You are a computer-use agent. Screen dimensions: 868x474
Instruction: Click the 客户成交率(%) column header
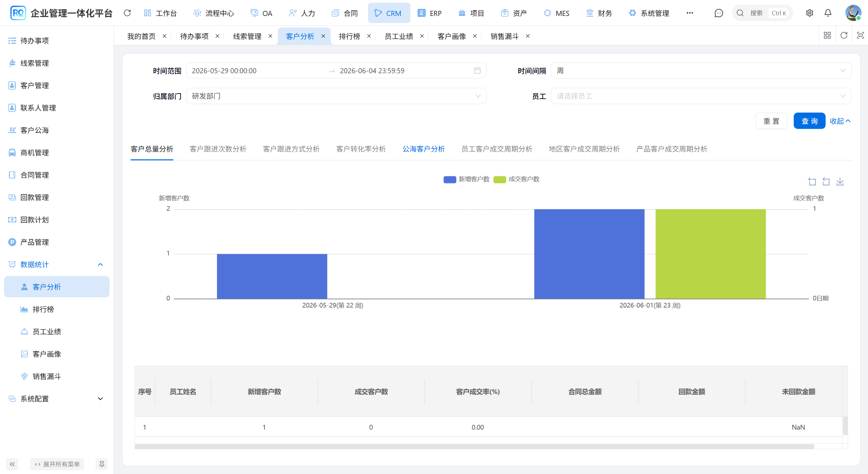tap(478, 392)
